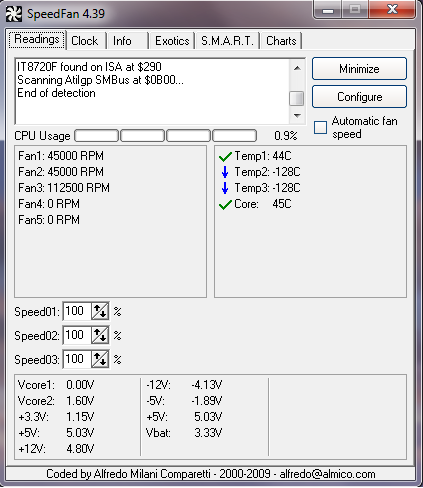Click the 'End of detection' log line
423x488 pixels.
56,93
